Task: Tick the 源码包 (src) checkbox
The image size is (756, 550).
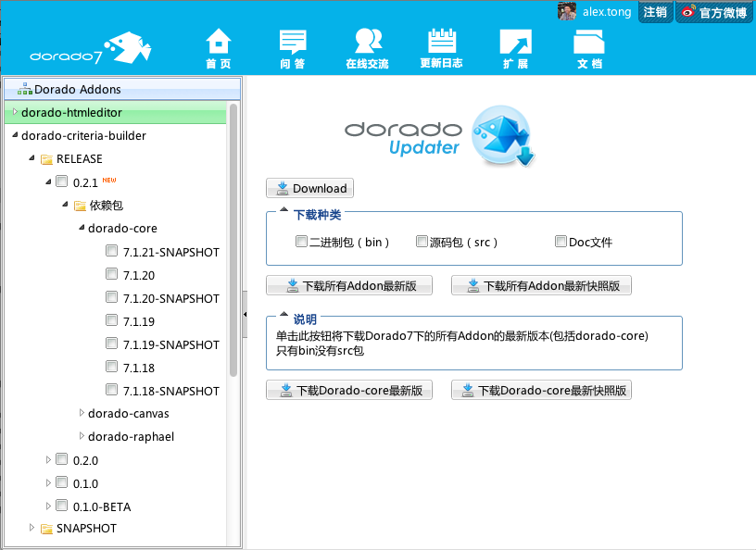Action: tap(422, 242)
